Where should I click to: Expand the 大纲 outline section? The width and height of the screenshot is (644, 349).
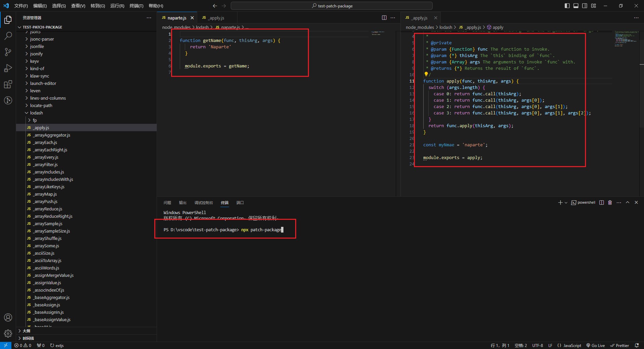tap(26, 331)
